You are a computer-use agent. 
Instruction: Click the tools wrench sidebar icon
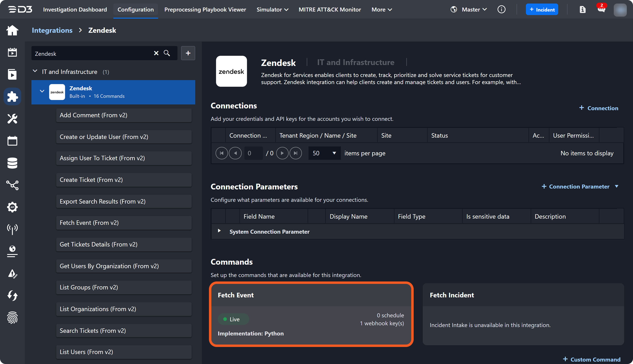tap(12, 119)
